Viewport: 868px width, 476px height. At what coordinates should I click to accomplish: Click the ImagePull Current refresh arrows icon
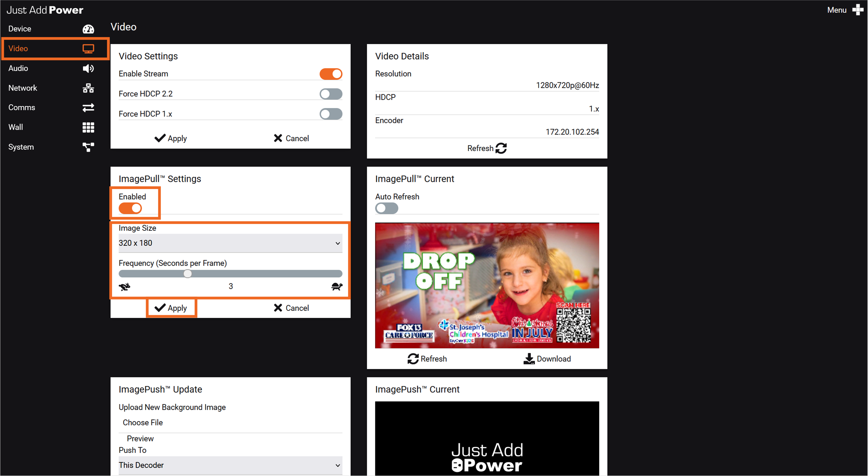click(413, 359)
